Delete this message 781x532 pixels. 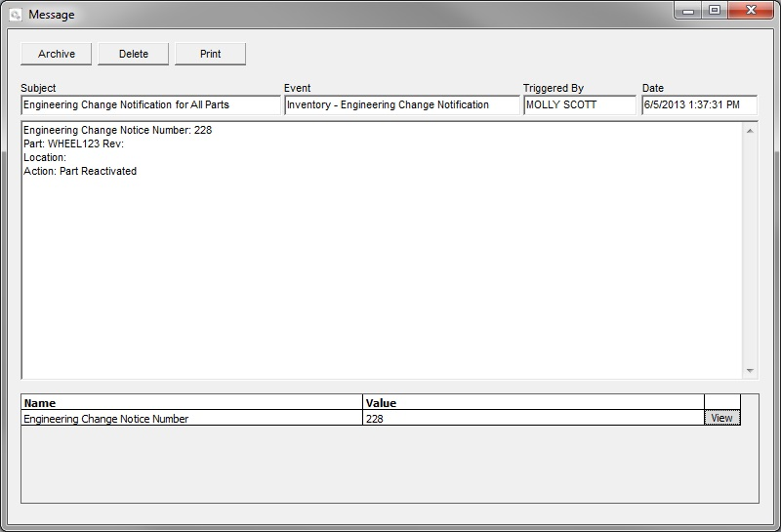134,54
